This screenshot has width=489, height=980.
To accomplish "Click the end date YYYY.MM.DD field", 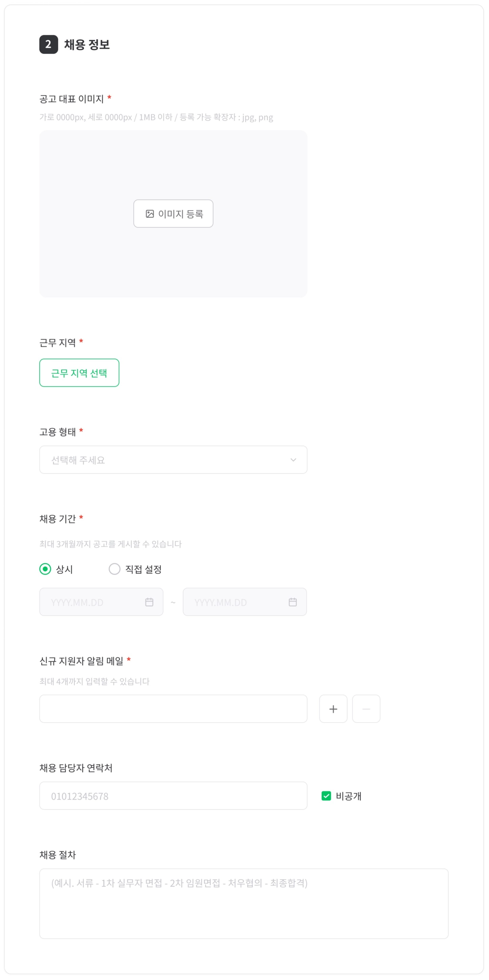I will [x=244, y=602].
